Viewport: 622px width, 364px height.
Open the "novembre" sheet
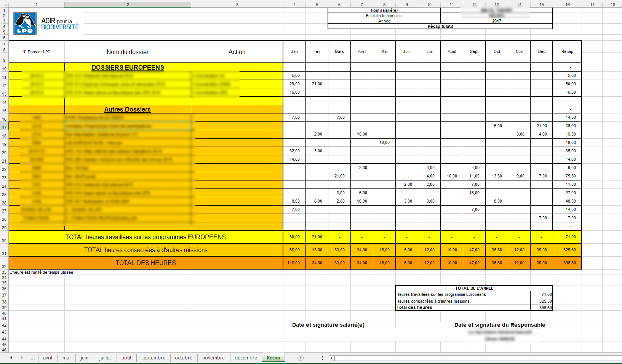[x=213, y=358]
